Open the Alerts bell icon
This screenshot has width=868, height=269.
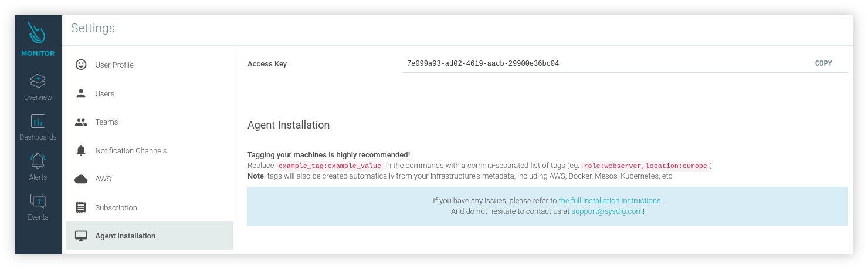point(38,160)
